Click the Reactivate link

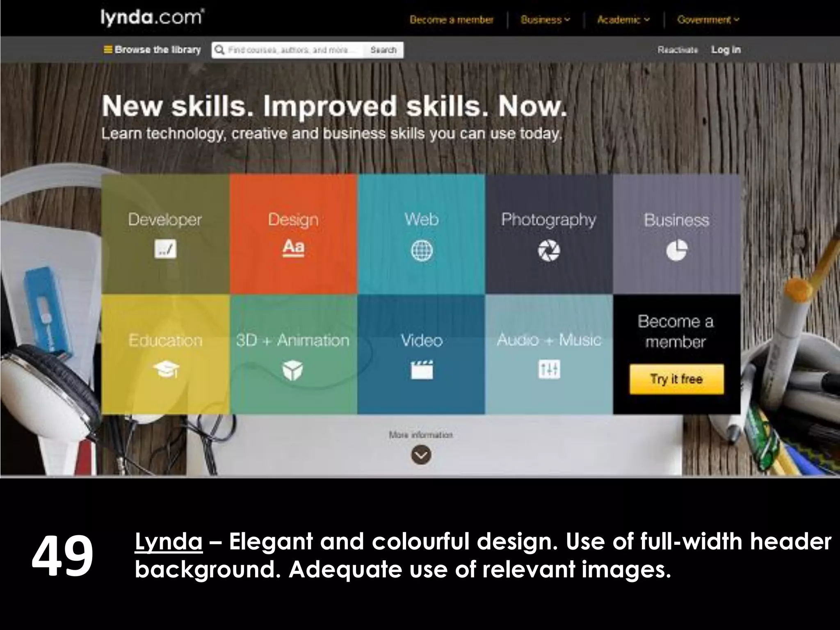coord(678,50)
